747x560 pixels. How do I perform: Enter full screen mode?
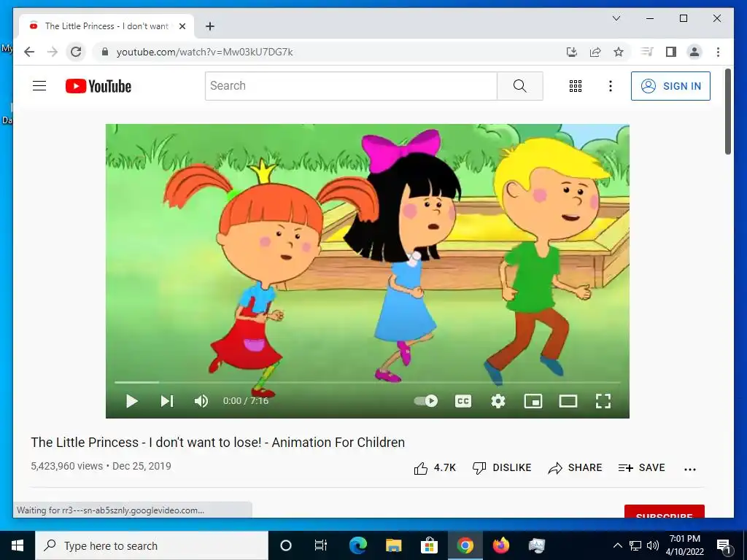click(x=603, y=401)
